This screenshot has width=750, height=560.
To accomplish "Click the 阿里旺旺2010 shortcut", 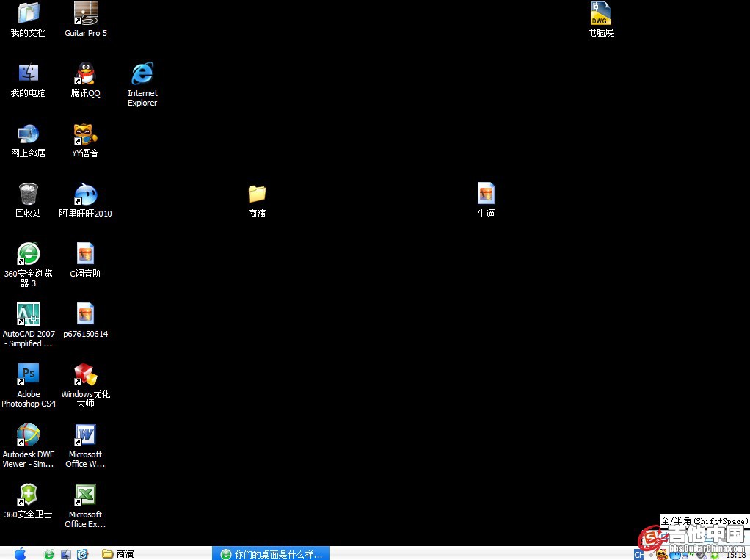I will tap(86, 201).
